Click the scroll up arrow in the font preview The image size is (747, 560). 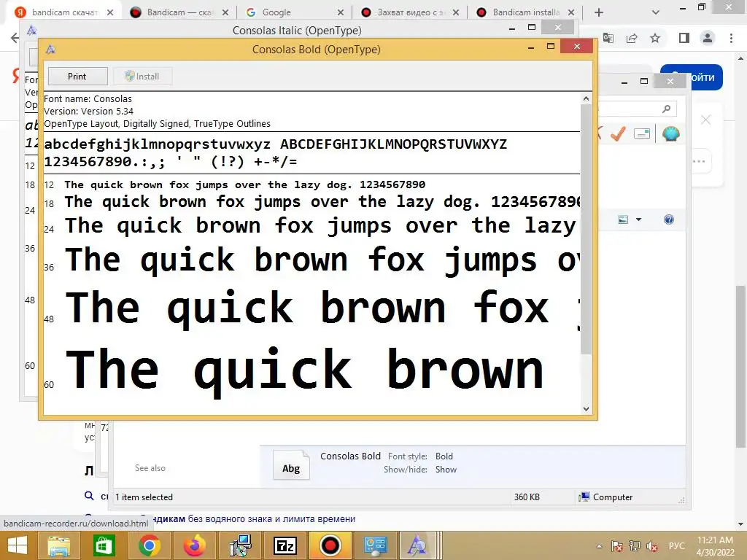pos(586,98)
